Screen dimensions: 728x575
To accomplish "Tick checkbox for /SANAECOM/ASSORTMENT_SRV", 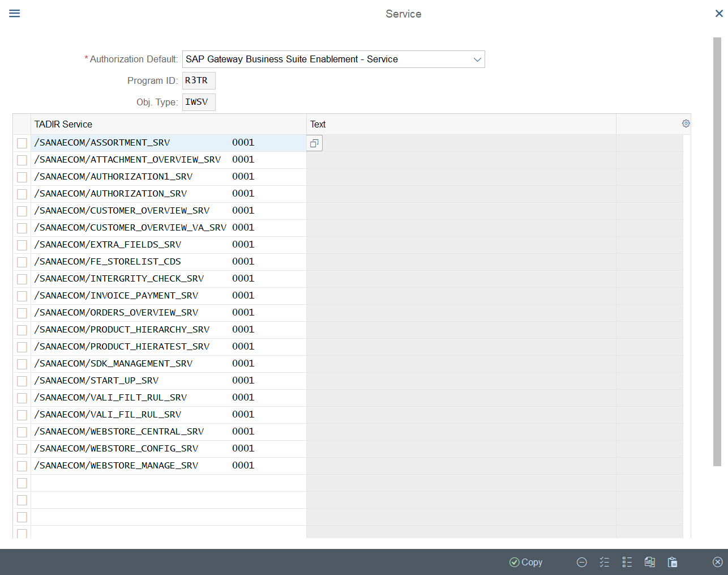I will 22,143.
